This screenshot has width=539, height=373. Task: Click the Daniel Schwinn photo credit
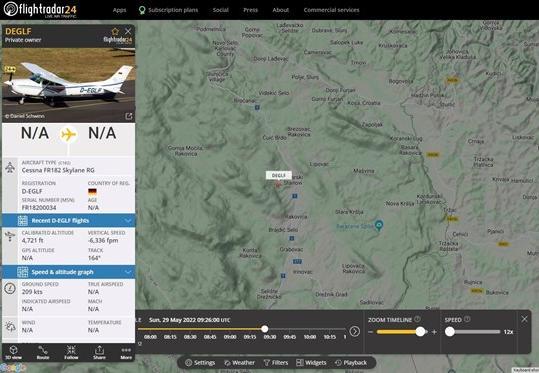(x=25, y=116)
